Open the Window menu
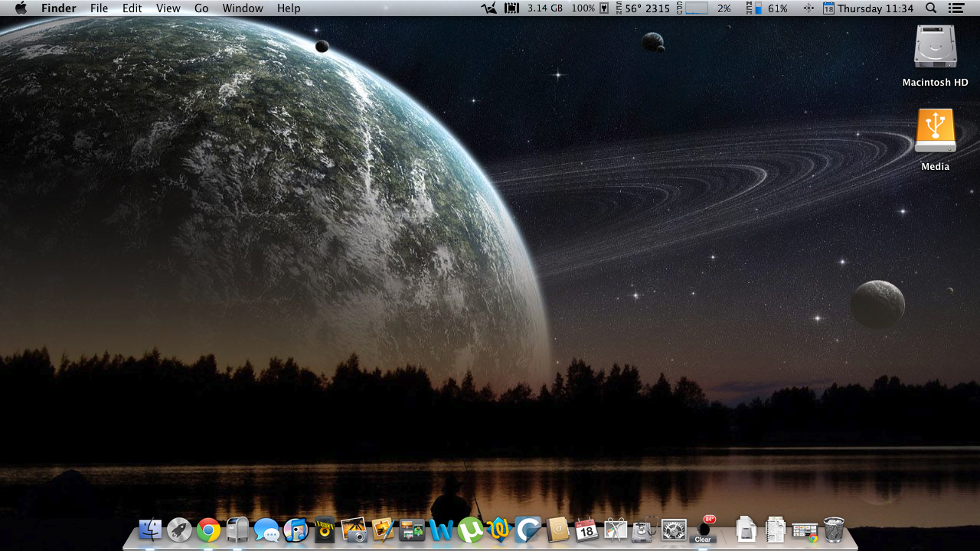Image resolution: width=980 pixels, height=551 pixels. click(243, 8)
